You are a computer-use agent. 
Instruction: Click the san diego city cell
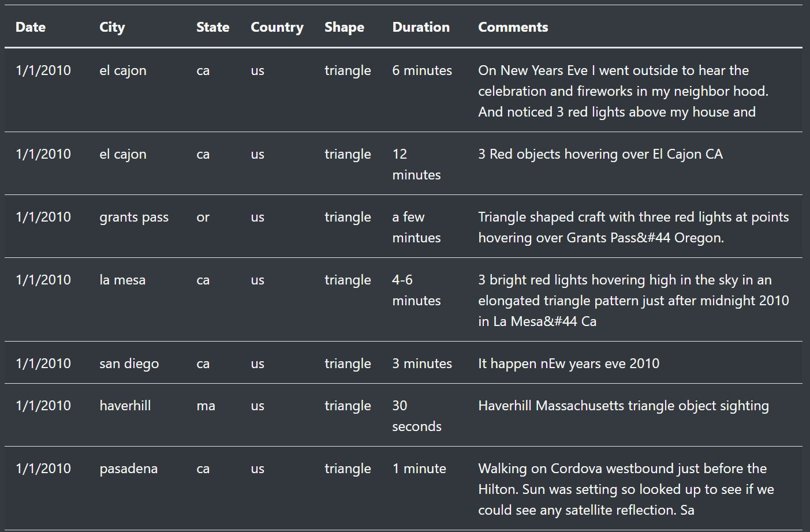pos(129,364)
